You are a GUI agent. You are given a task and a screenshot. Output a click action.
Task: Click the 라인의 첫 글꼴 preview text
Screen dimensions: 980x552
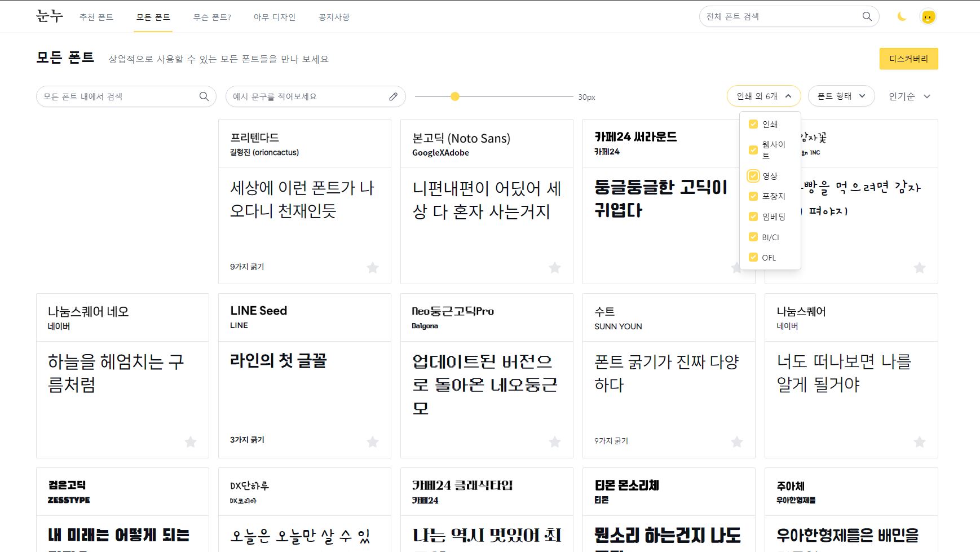(x=279, y=360)
